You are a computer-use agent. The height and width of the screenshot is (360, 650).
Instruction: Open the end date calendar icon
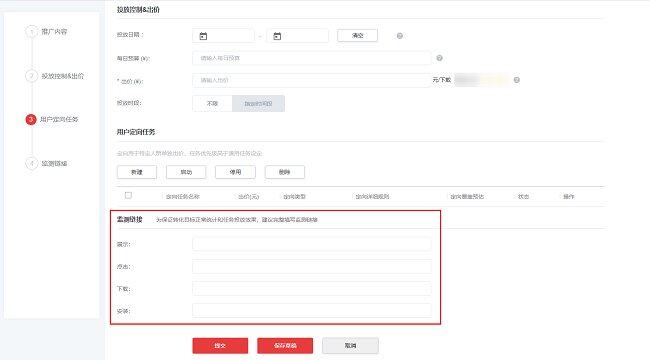click(x=277, y=36)
